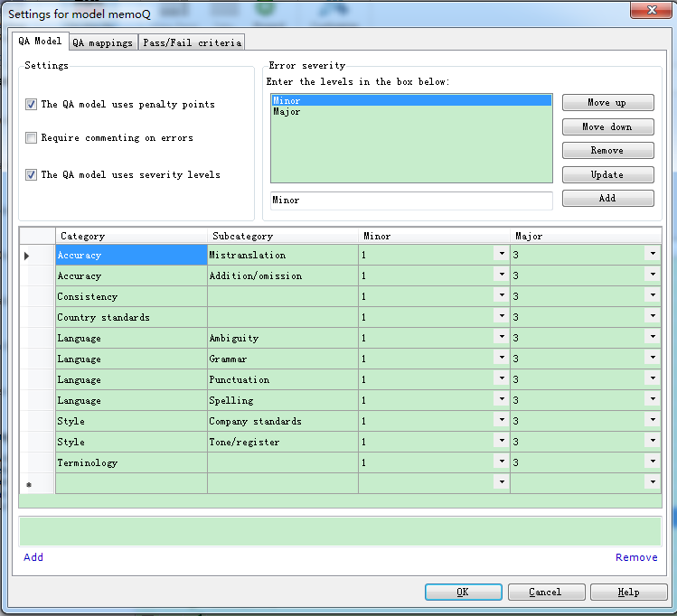The width and height of the screenshot is (677, 616).
Task: Select 'Minor' in the severity levels list
Action: (411, 100)
